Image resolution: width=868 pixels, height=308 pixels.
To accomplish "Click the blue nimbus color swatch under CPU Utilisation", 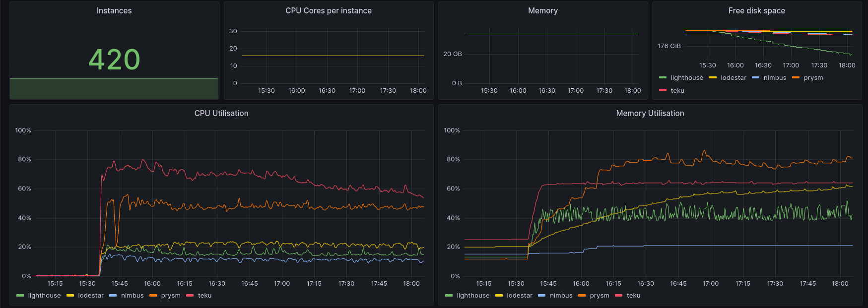I will pos(113,296).
